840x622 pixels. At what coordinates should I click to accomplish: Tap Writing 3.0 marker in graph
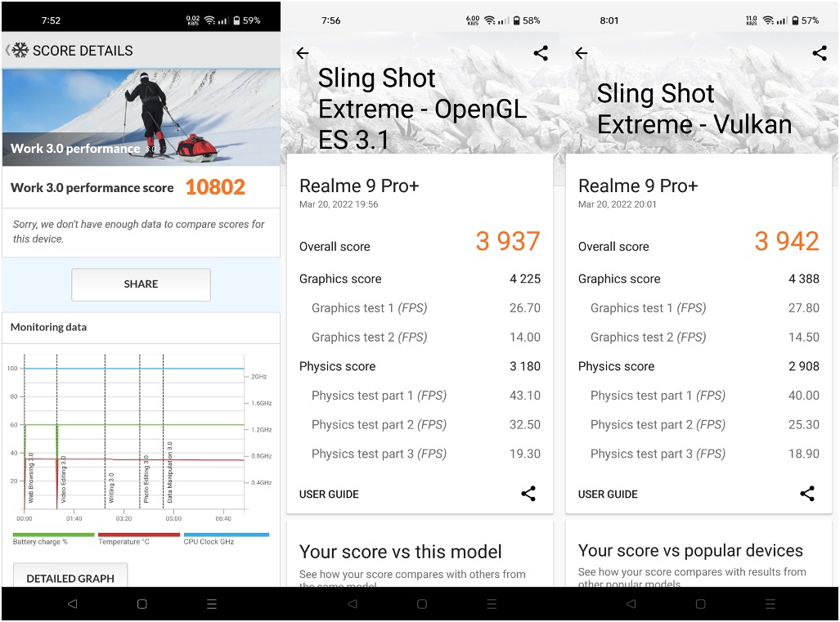point(111,488)
